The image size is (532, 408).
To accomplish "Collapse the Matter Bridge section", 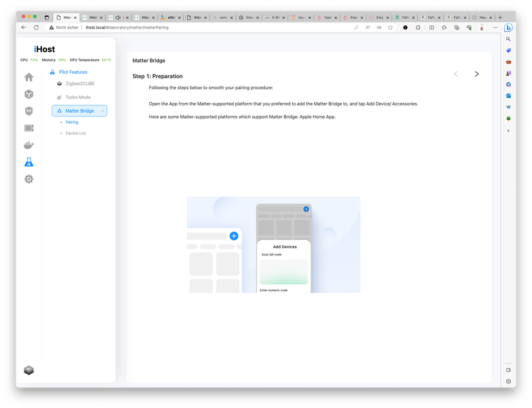I will pos(102,110).
